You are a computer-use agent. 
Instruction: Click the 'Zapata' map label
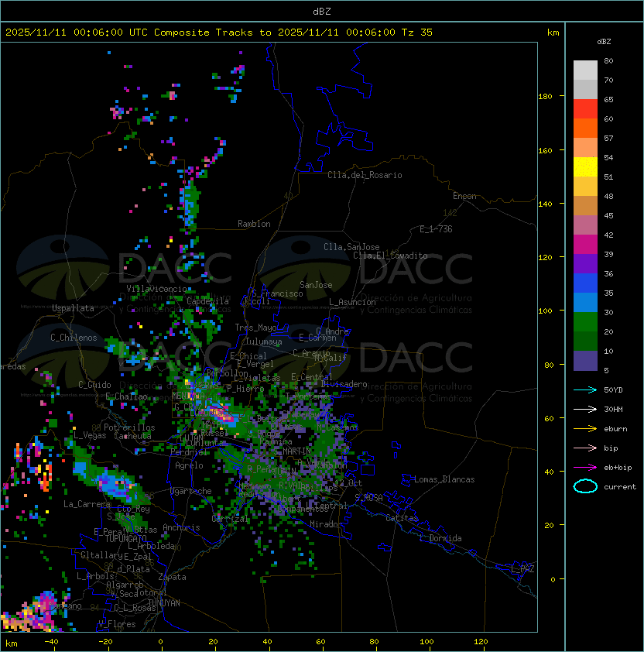[172, 577]
